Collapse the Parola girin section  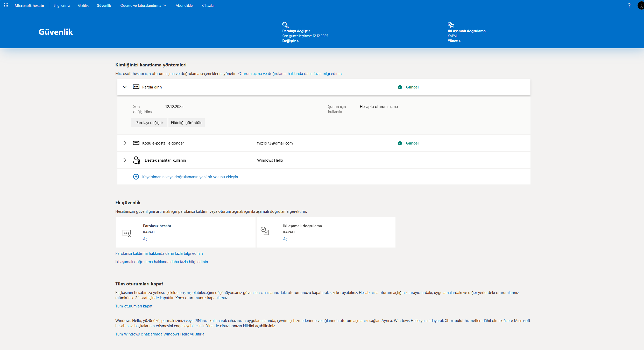tap(125, 87)
